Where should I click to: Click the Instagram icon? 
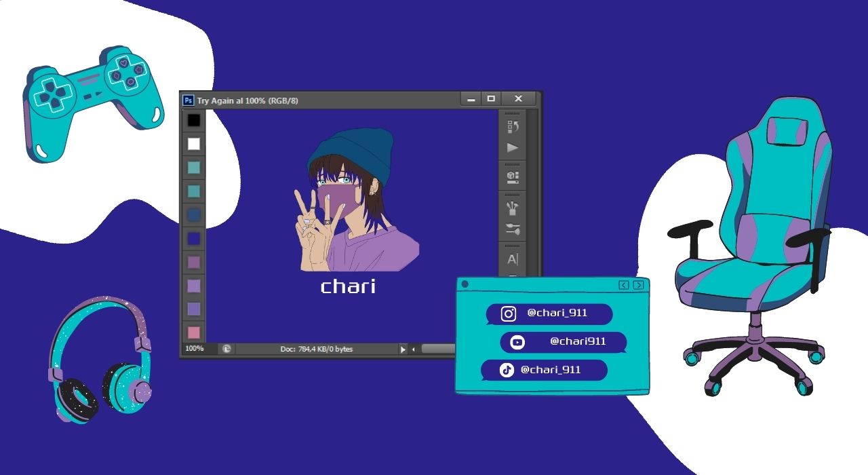click(x=509, y=313)
